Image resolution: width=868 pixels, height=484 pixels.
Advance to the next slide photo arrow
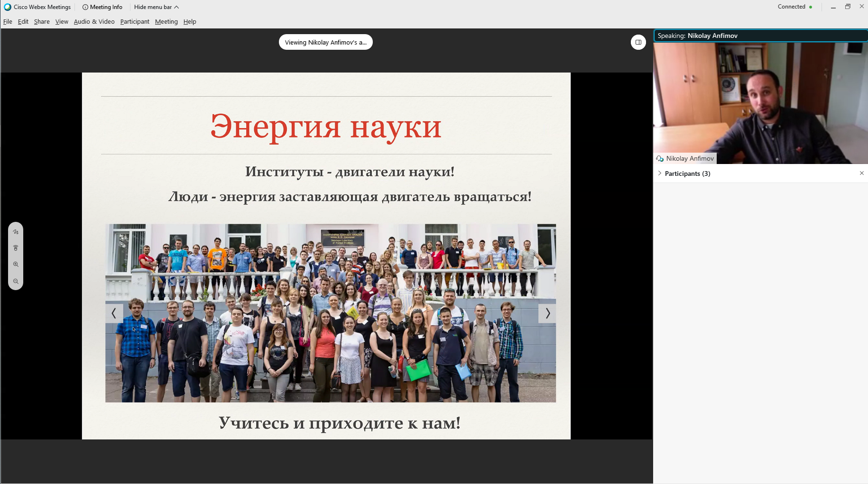coord(547,313)
